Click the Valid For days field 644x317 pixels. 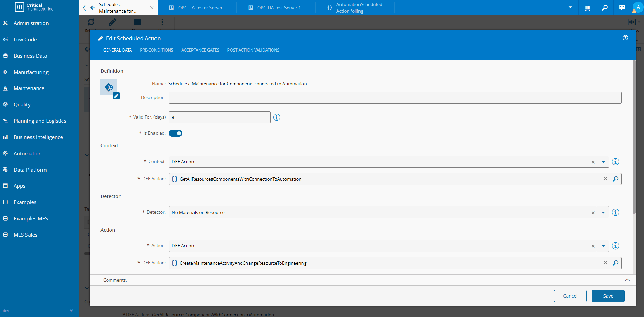tap(219, 117)
